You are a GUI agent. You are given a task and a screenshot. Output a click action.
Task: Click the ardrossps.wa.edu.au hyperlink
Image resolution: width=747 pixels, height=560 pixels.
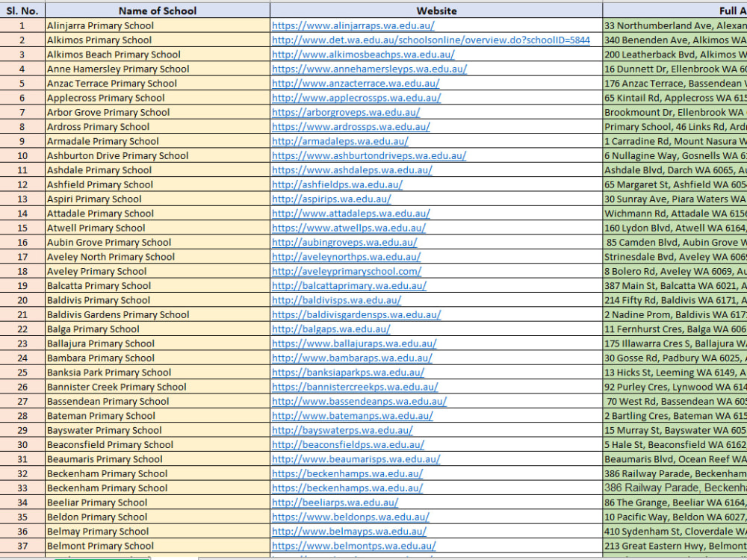pos(350,127)
